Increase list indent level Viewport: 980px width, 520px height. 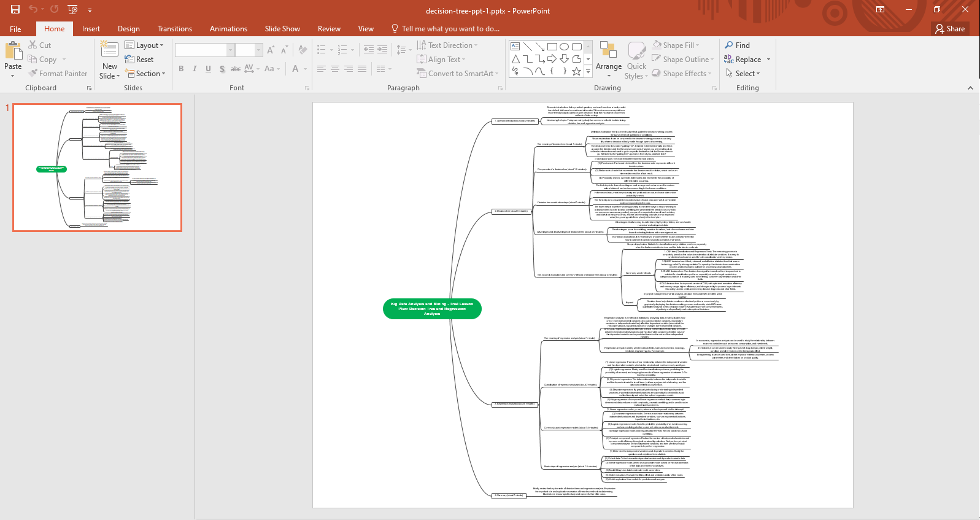[382, 50]
